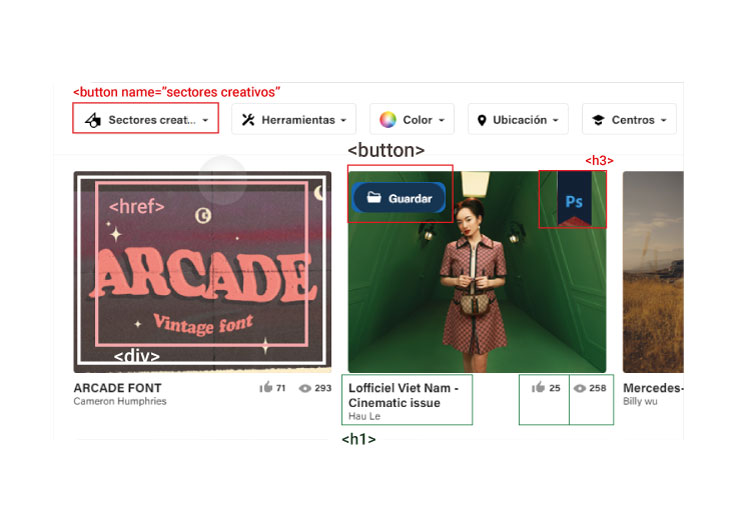Viewport: 750px width, 530px height.
Task: Click the eye views icon showing 258
Action: 579,388
